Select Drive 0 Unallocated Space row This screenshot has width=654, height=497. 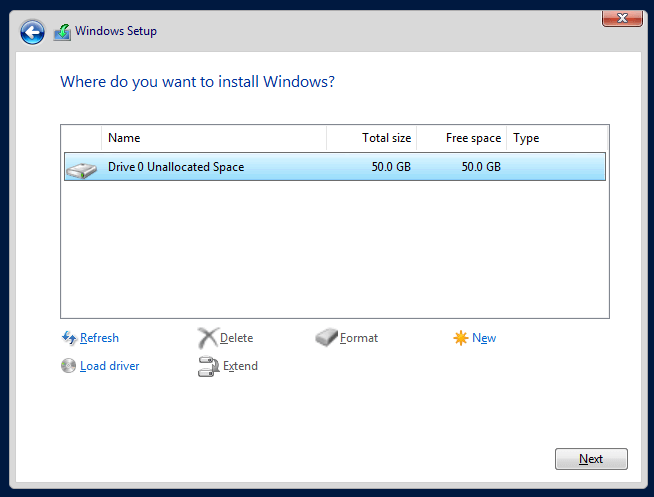pos(335,167)
